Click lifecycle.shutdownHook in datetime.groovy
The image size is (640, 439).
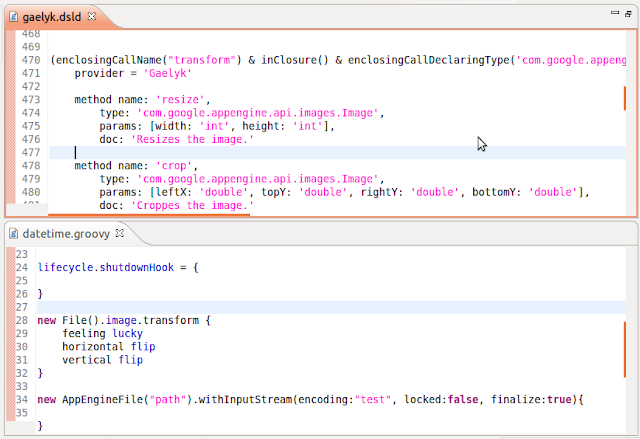[106, 268]
